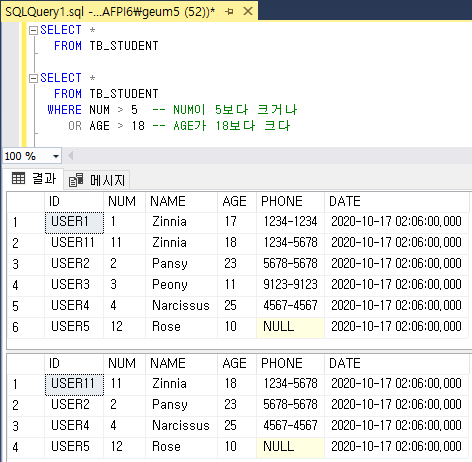472x462 pixels.
Task: Select 4567-4567 cell in second result grid
Action: [290, 426]
